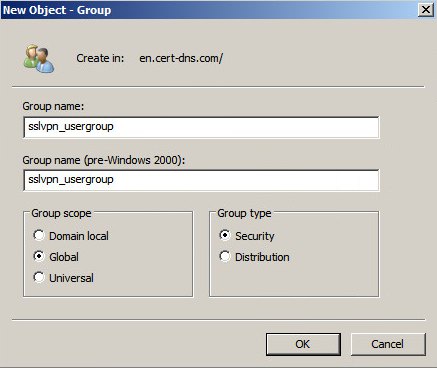Select the Domain local scope radio button

[x=39, y=235]
